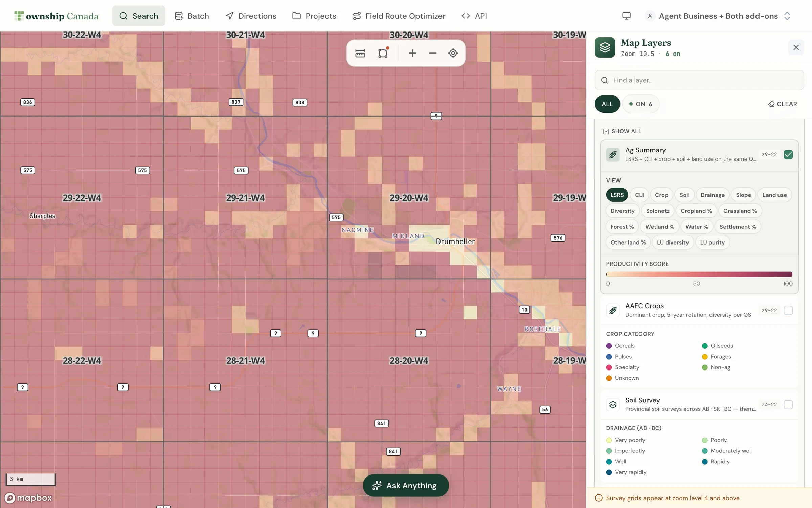Expand the account switcher chevron
This screenshot has width=812, height=508.
787,16
